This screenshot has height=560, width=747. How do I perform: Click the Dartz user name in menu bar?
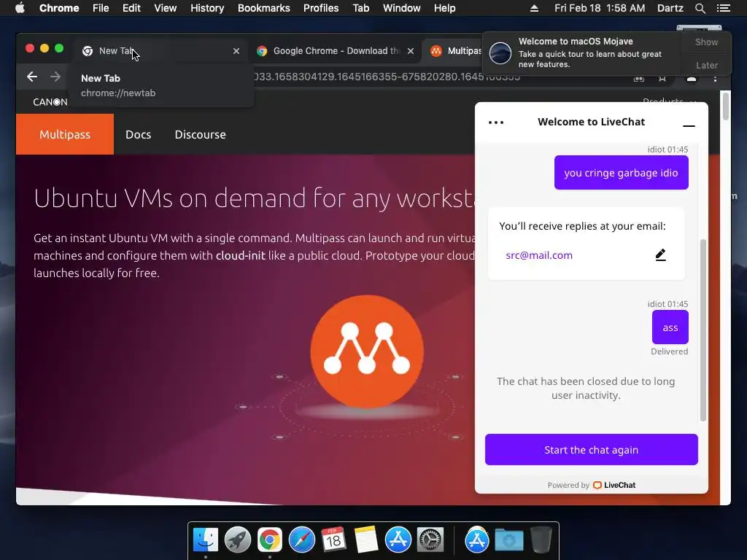pos(670,8)
